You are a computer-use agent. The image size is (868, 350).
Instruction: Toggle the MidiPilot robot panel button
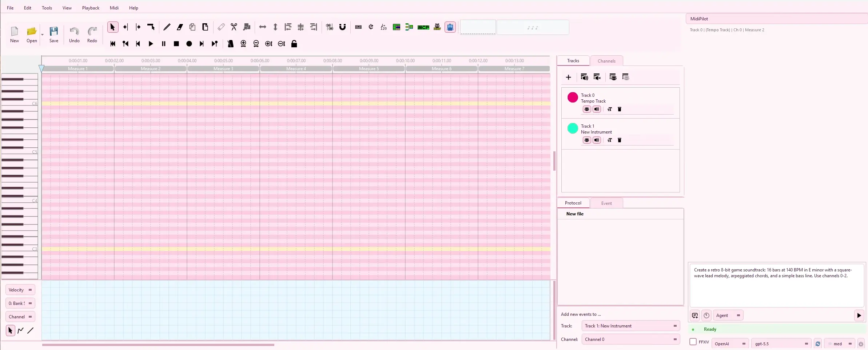tap(450, 27)
